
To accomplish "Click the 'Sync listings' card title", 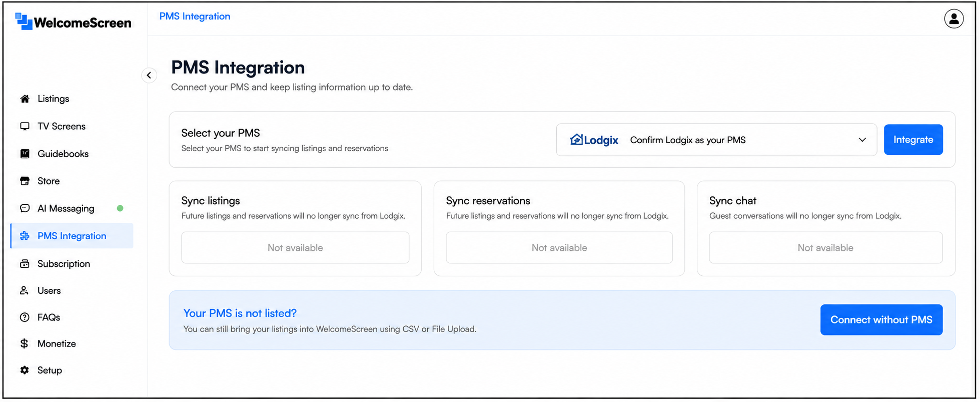I will 211,201.
